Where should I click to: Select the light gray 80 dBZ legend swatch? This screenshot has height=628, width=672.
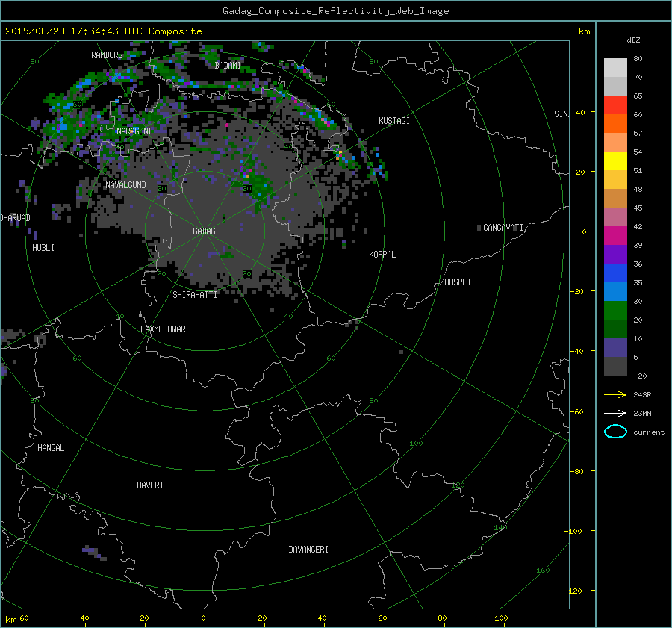(615, 68)
